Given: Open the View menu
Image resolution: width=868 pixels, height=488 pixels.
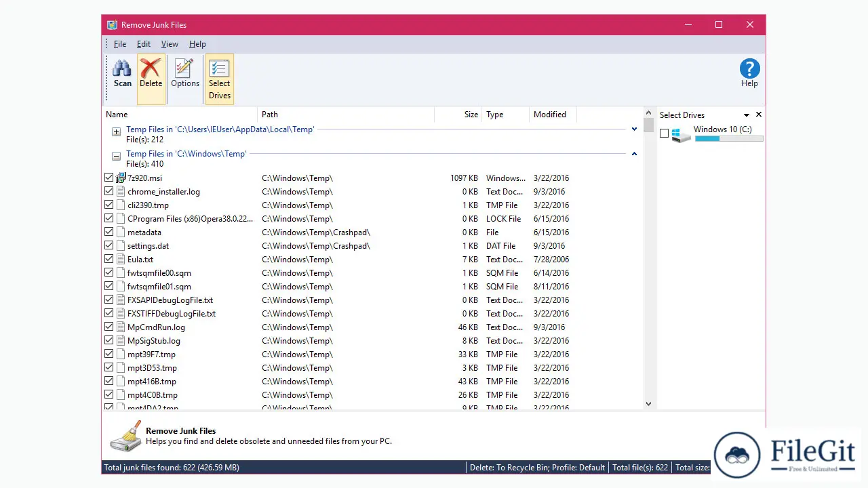Looking at the screenshot, I should coord(170,44).
